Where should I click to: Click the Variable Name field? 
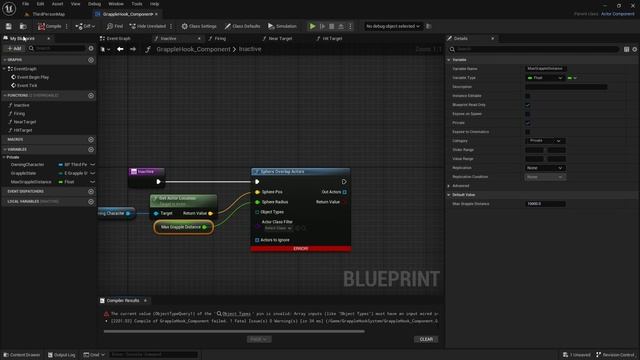click(546, 69)
